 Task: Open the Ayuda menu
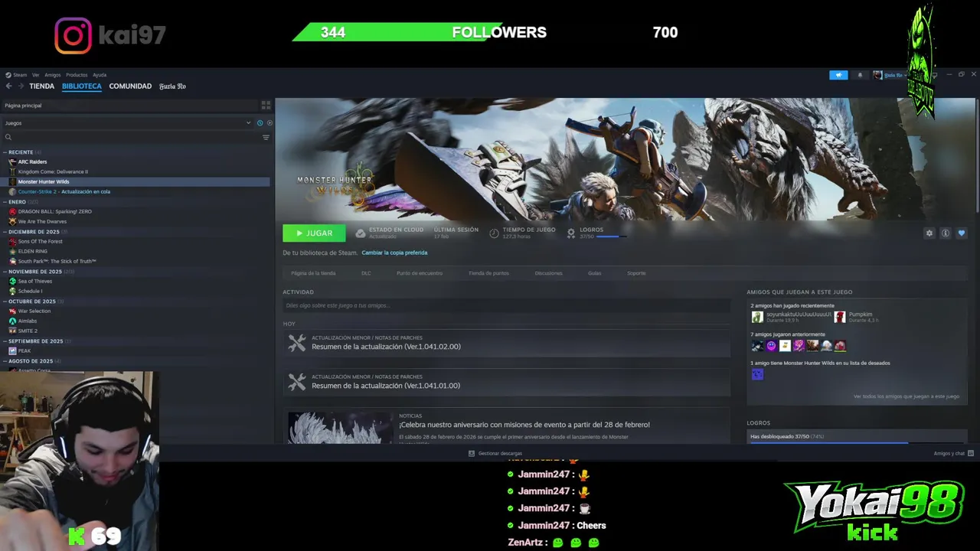pos(100,75)
